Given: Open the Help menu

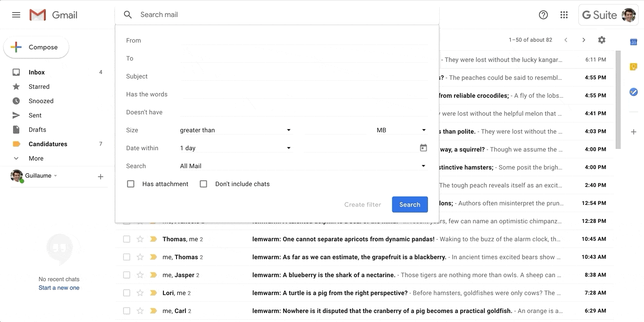Looking at the screenshot, I should pos(543,14).
